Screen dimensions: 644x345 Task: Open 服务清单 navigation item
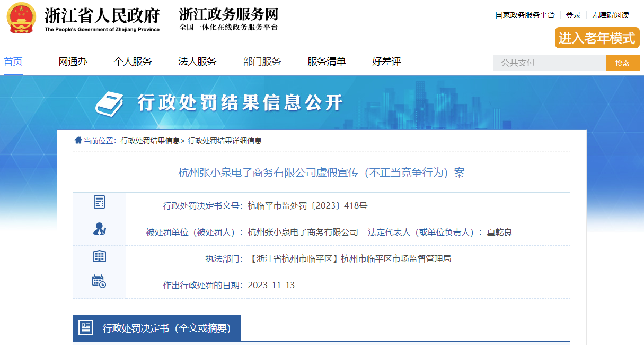[x=327, y=62]
